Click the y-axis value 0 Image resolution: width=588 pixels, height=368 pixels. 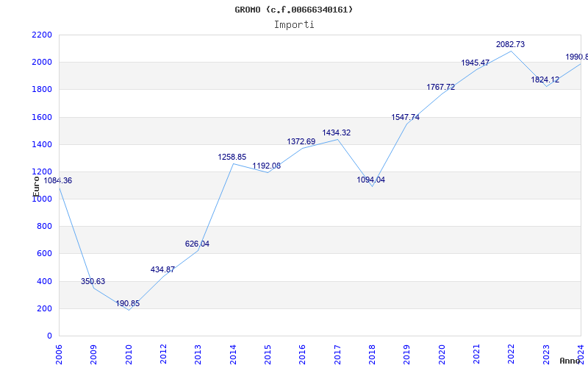coord(49,336)
